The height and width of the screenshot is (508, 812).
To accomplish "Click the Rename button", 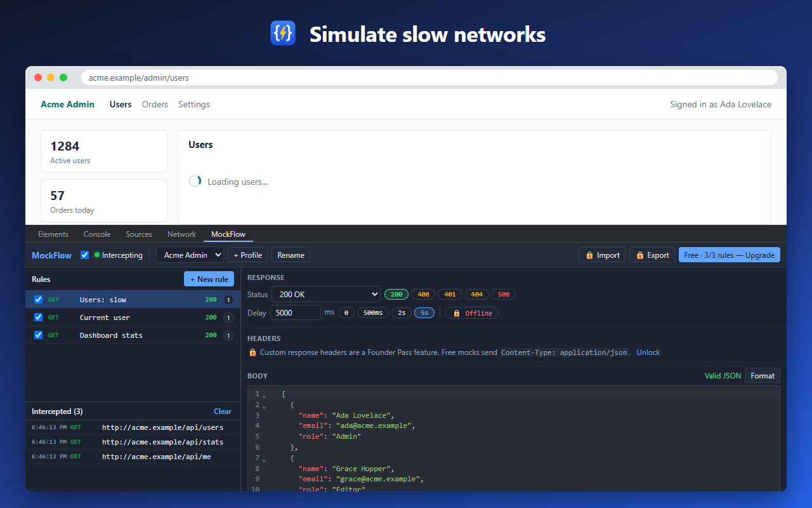I will click(291, 255).
